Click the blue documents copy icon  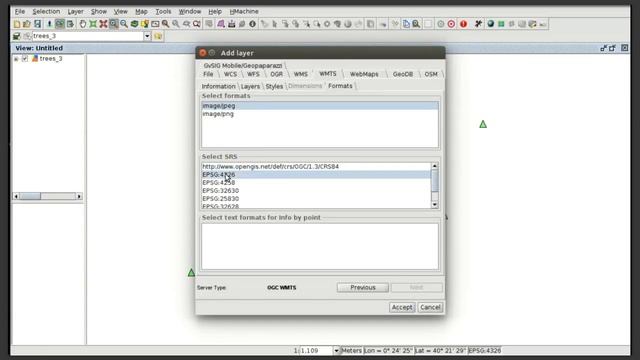(x=406, y=24)
